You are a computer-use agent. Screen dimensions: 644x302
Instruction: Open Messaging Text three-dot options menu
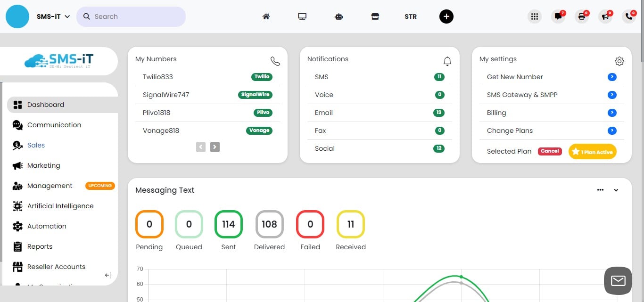[x=600, y=190]
